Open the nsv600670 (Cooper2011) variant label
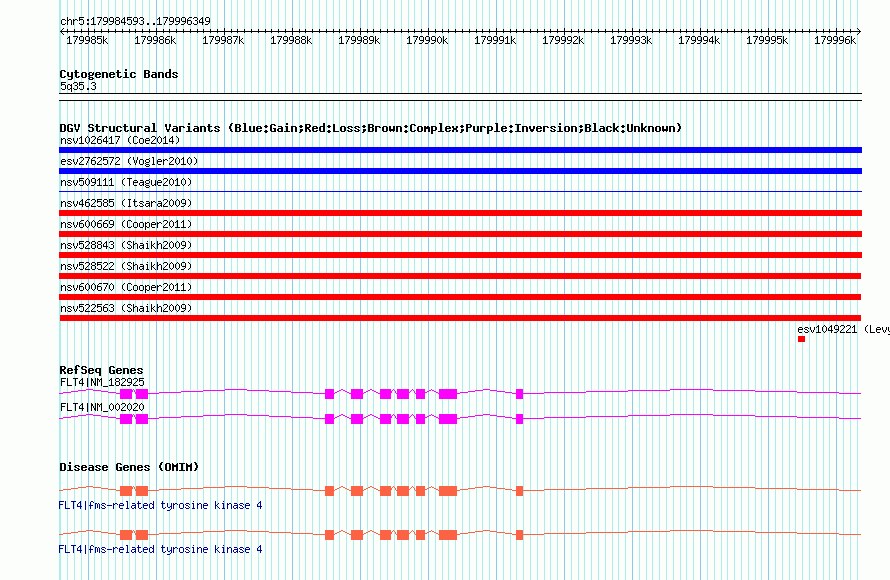 click(126, 287)
